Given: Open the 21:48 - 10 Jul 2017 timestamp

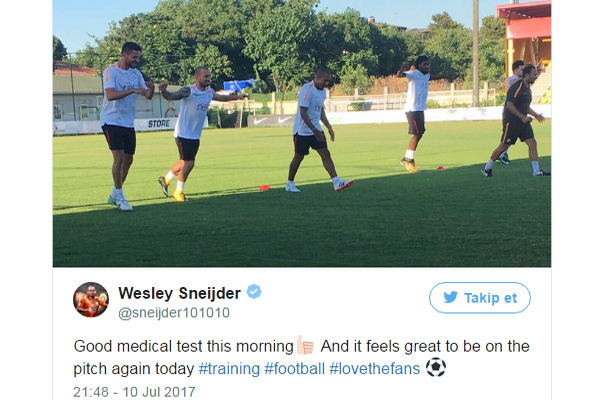Looking at the screenshot, I should [134, 392].
